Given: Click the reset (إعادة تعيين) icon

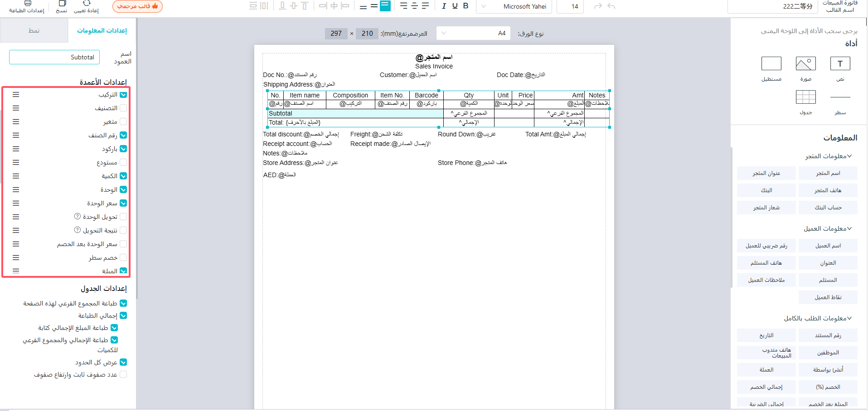Looking at the screenshot, I should click(x=87, y=4).
